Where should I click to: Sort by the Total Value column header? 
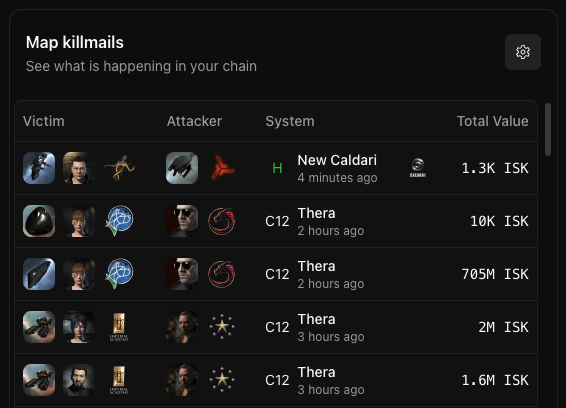click(492, 121)
